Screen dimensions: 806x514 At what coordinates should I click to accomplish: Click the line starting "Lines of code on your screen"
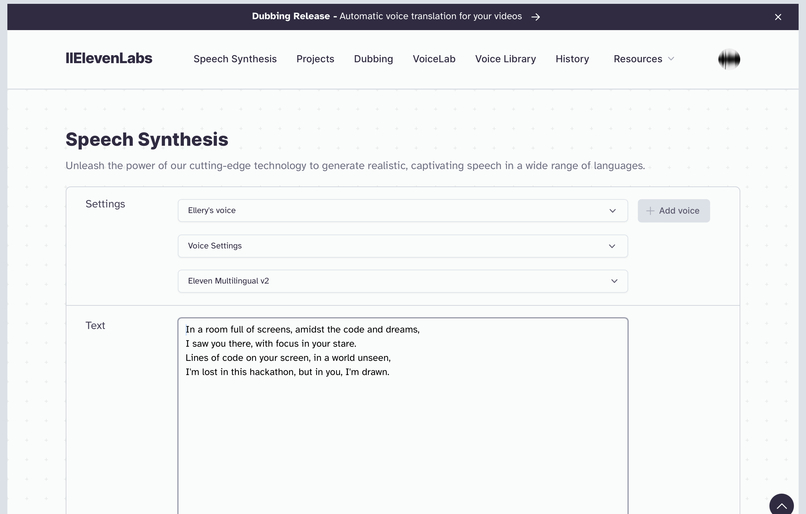pos(288,358)
